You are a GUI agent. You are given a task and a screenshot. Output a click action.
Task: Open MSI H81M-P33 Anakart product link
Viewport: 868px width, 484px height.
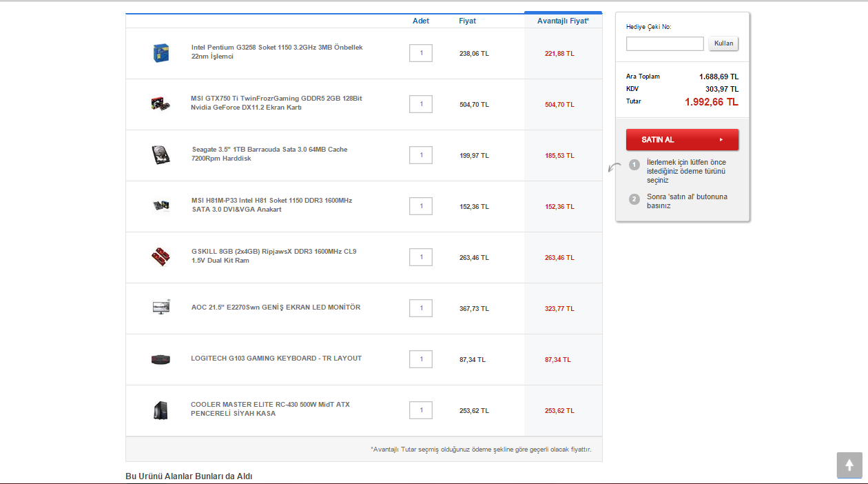click(x=271, y=205)
